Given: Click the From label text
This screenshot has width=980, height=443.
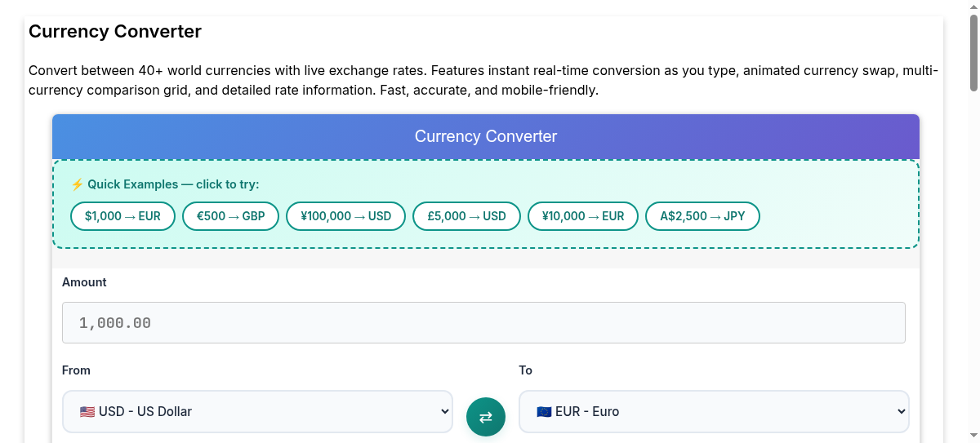Looking at the screenshot, I should [x=76, y=370].
